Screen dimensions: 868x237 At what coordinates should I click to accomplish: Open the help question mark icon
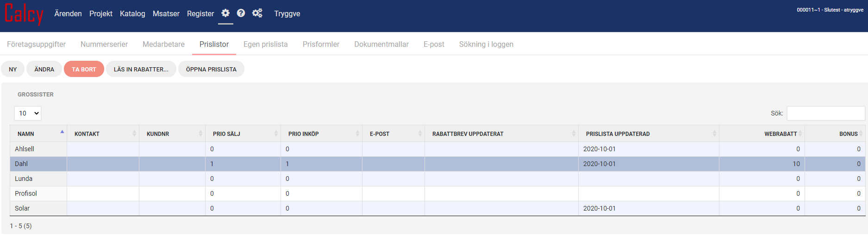click(x=241, y=13)
